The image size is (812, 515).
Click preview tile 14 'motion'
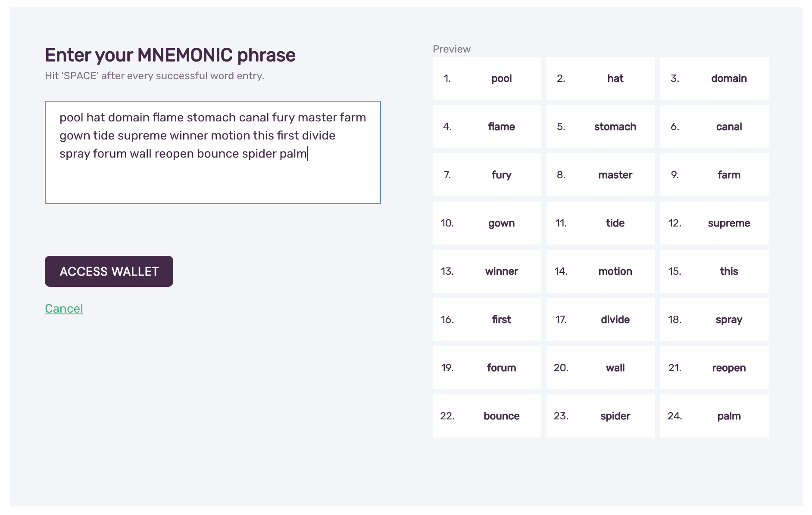click(601, 271)
